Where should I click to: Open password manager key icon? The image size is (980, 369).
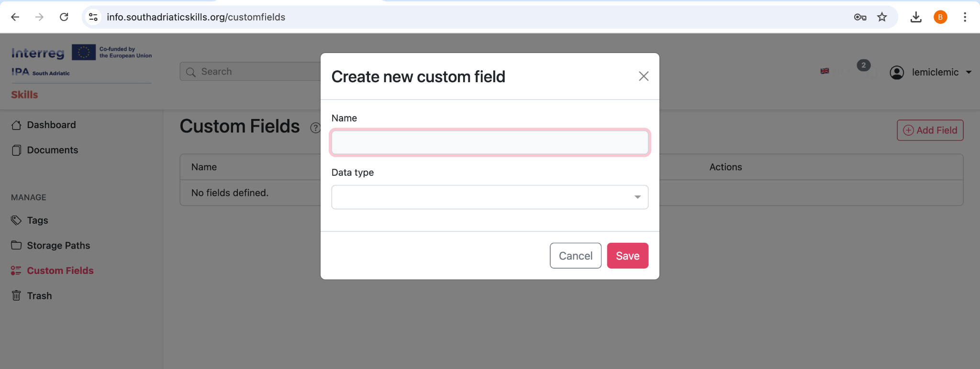point(860,17)
